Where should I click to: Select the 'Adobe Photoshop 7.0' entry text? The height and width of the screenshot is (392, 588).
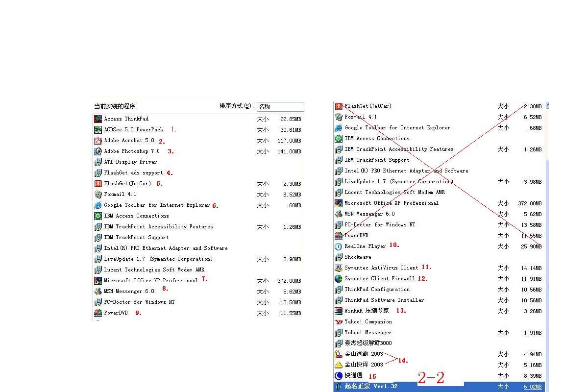131,151
